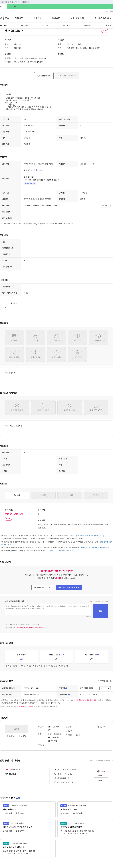
Task: Jump to the 모집요강 section tab
Action: click(3, 25)
